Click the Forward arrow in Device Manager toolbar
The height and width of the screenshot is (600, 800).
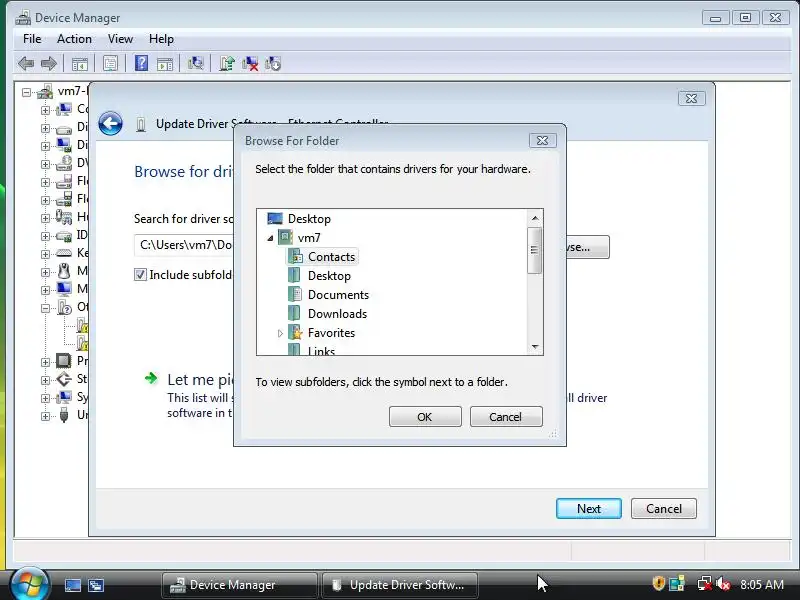(x=48, y=64)
